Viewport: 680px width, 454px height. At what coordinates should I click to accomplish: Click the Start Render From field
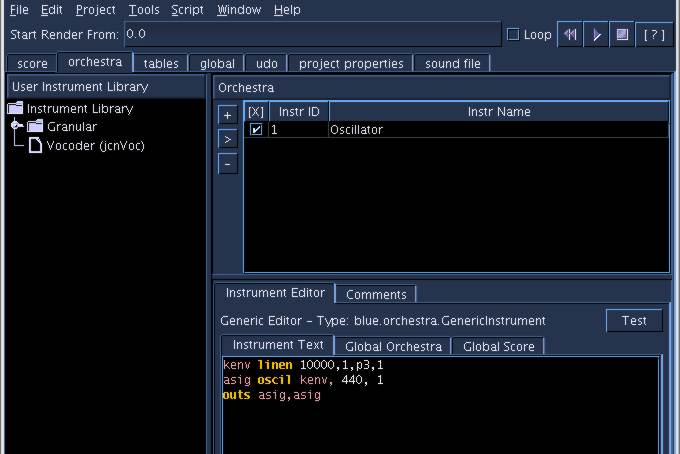(312, 34)
